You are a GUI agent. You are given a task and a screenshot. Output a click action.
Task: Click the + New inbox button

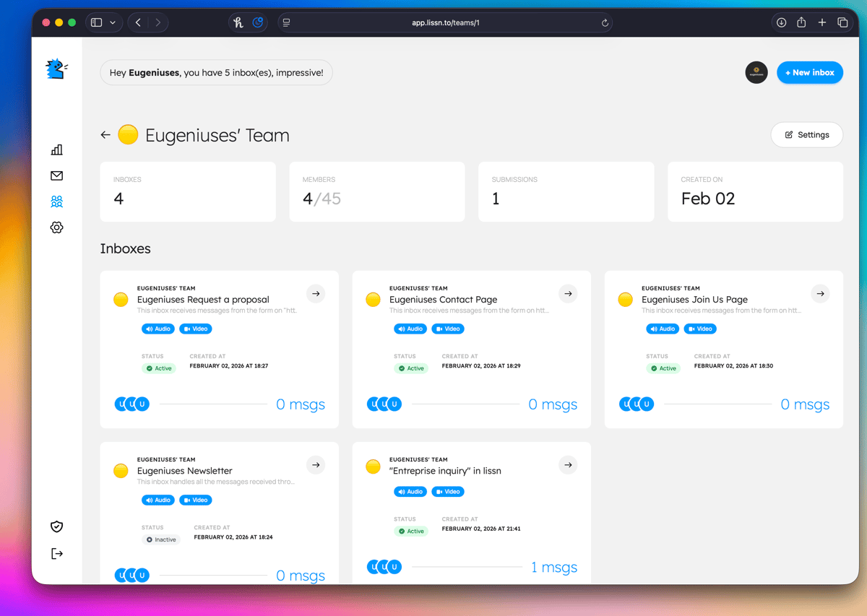pos(810,72)
